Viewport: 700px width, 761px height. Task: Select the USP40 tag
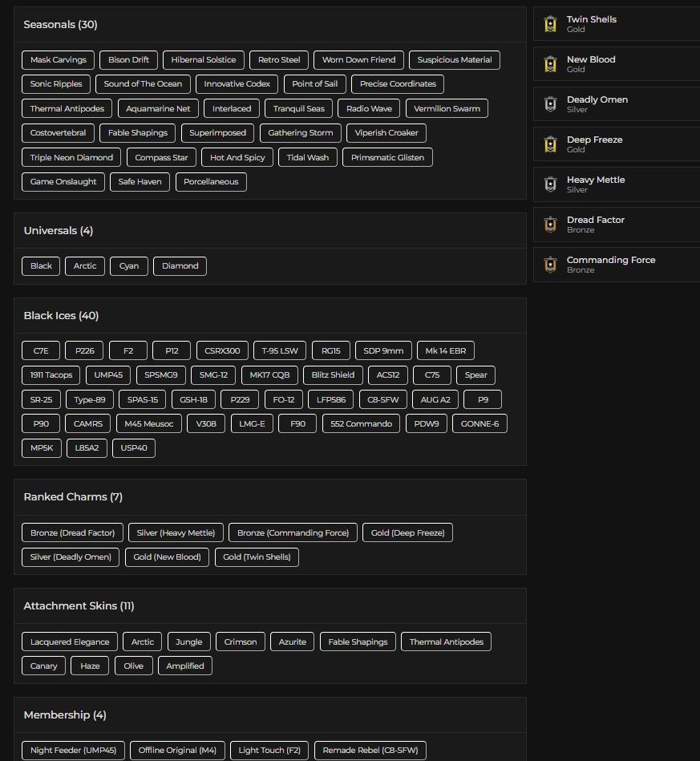[133, 448]
